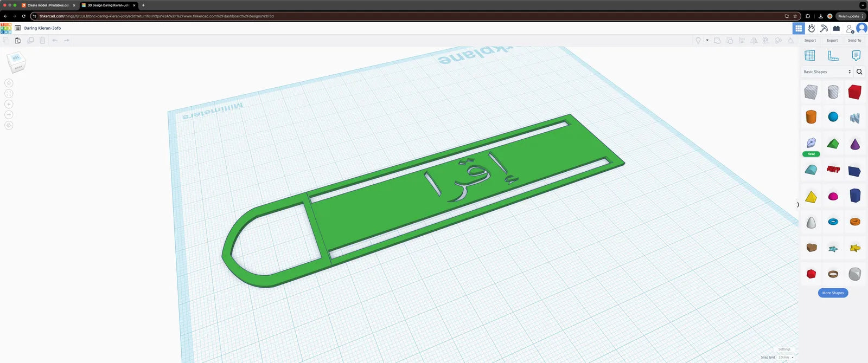
Task: Pick the purple Cone shape
Action: coord(855,144)
